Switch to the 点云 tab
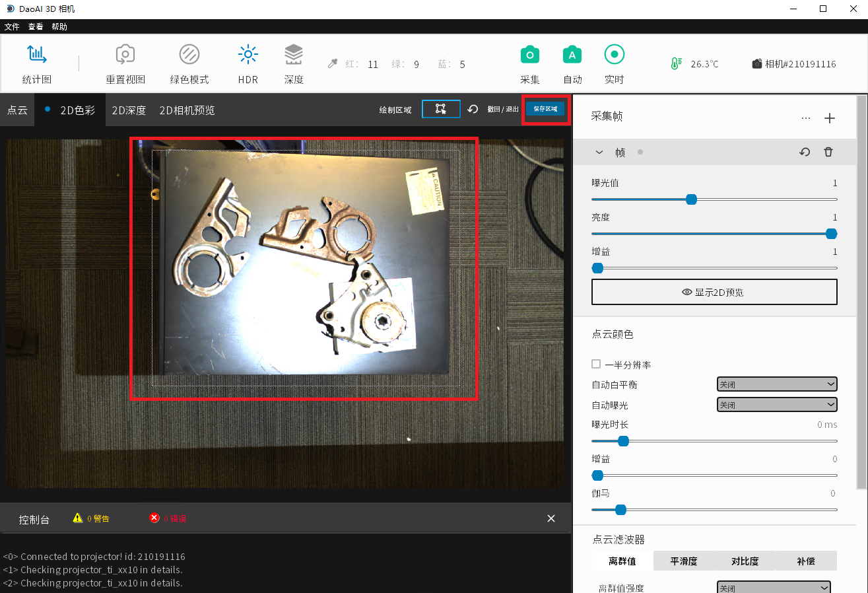Screen dimensions: 868x593 [x=17, y=110]
